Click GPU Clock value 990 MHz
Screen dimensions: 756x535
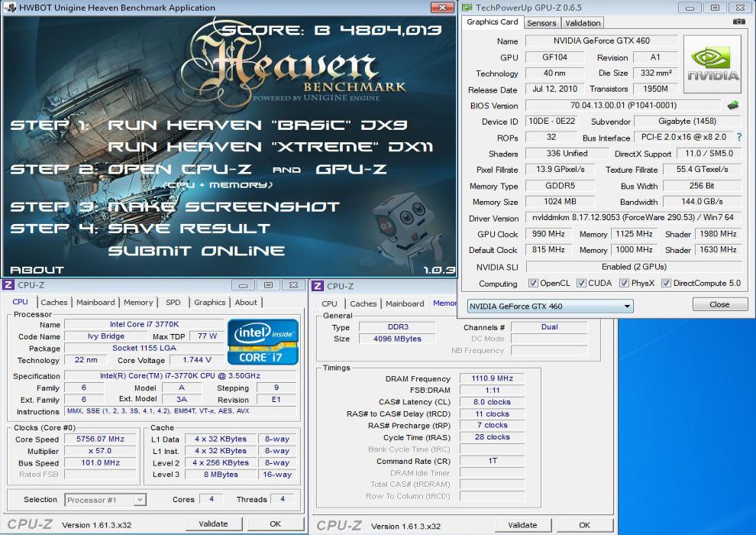[548, 234]
